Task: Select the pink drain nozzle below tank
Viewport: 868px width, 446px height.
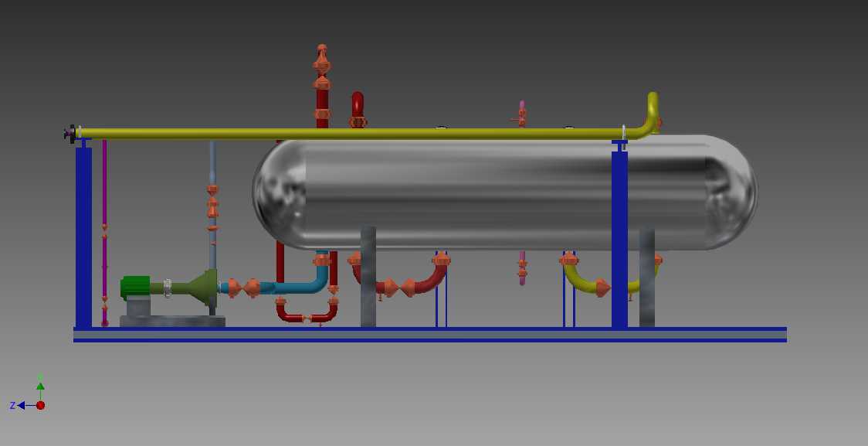Action: pyautogui.click(x=522, y=267)
